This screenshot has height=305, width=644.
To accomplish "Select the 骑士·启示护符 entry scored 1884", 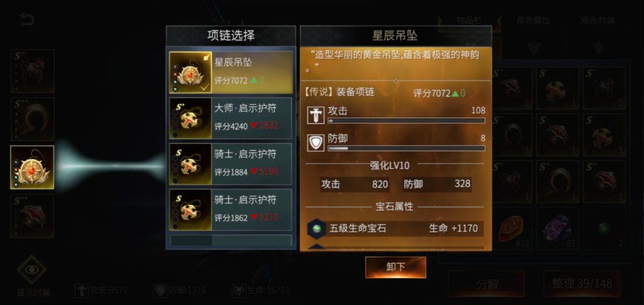I will point(231,164).
